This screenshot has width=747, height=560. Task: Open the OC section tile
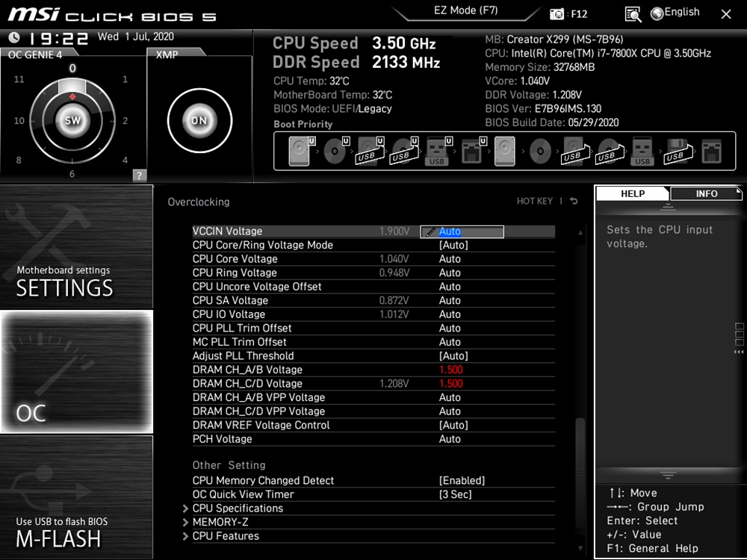[77, 372]
